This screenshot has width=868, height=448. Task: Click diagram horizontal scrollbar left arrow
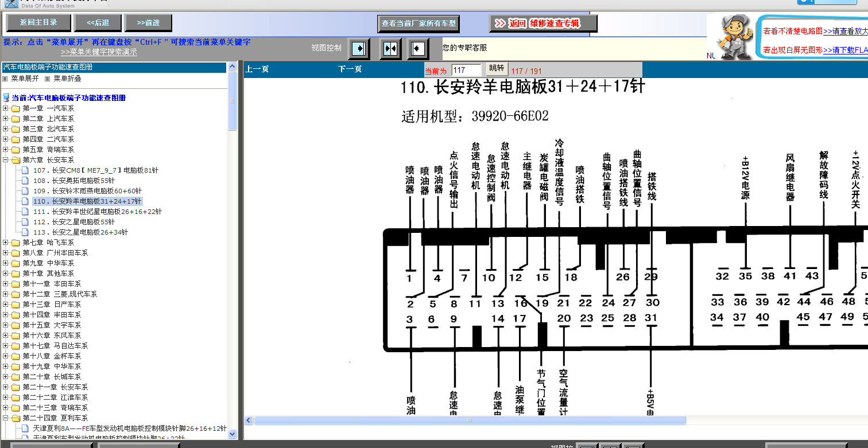click(x=249, y=420)
